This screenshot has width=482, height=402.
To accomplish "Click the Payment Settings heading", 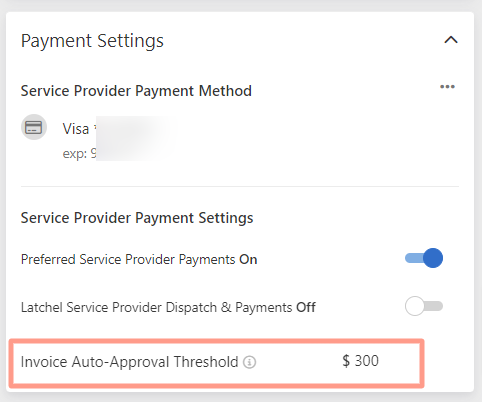I will 92,41.
